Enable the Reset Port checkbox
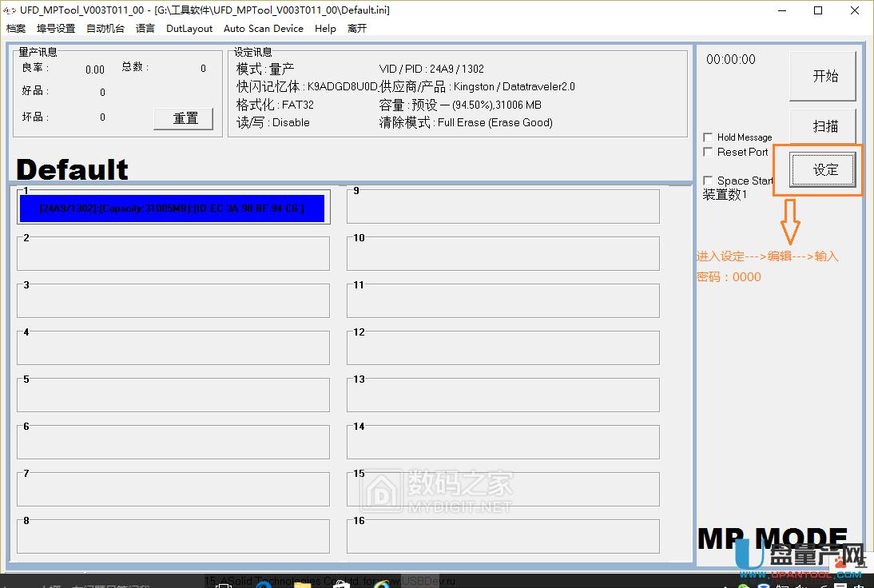 coord(708,152)
